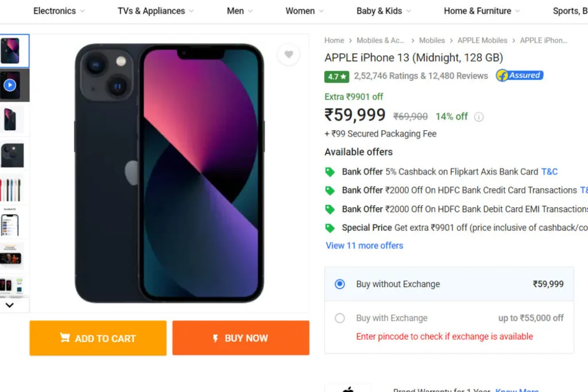Click the BUY NOW button

[241, 338]
